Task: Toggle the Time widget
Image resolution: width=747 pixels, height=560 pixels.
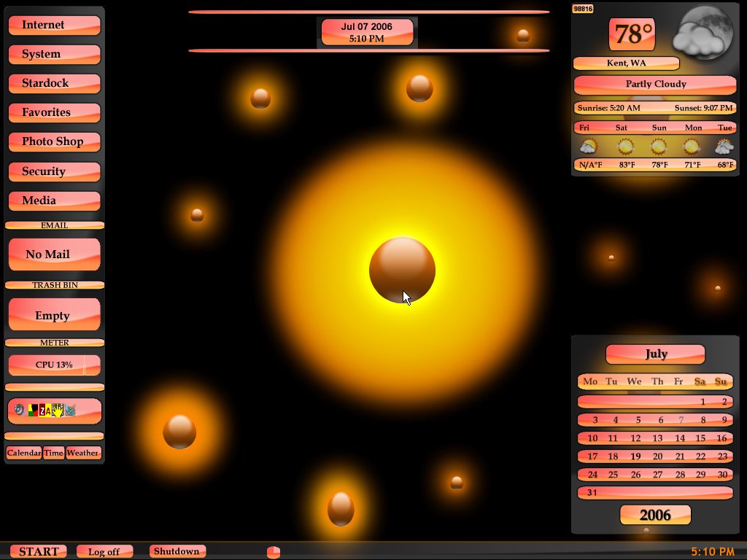Action: [x=53, y=453]
